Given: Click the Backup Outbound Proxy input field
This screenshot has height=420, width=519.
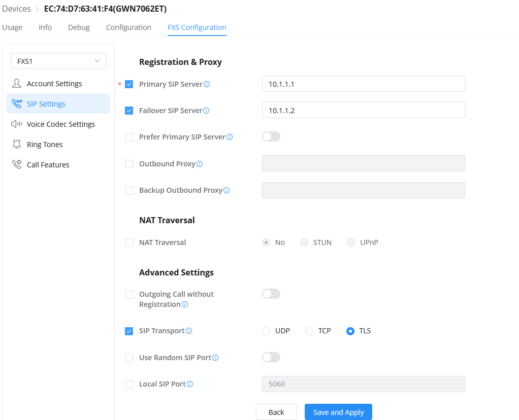Looking at the screenshot, I should tap(364, 190).
